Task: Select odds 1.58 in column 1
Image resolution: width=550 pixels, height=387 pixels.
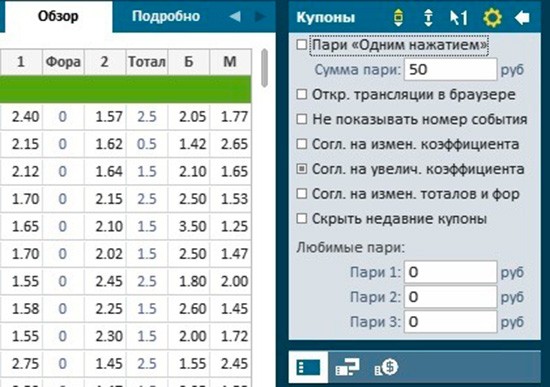Action: coord(25,309)
